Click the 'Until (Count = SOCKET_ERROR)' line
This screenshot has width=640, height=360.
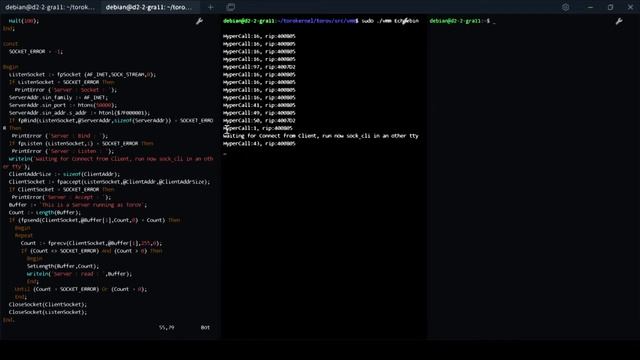[81, 289]
